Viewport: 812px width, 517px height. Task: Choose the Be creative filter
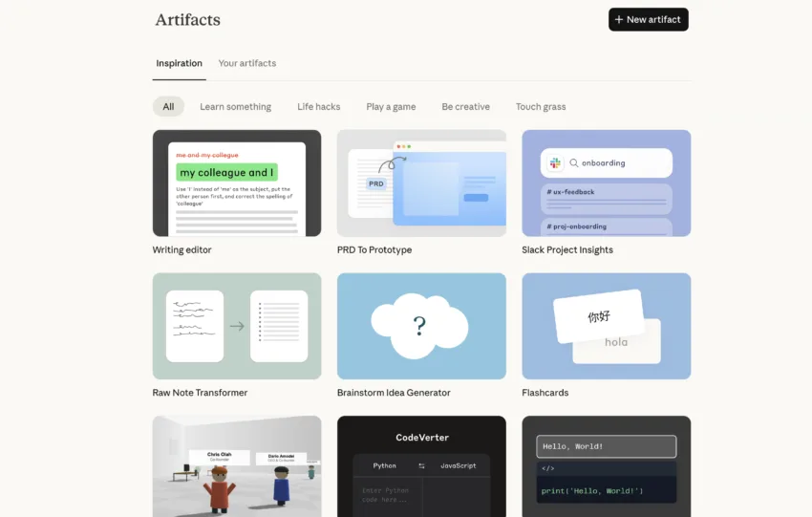tap(465, 107)
